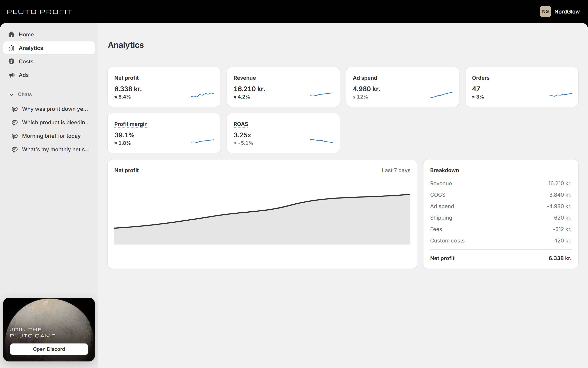The width and height of the screenshot is (588, 368).
Task: Click the 8.4% net profit change
Action: click(122, 97)
